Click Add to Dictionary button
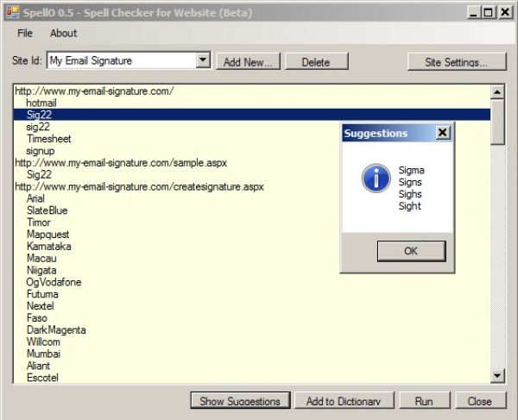518x420 pixels. 344,400
